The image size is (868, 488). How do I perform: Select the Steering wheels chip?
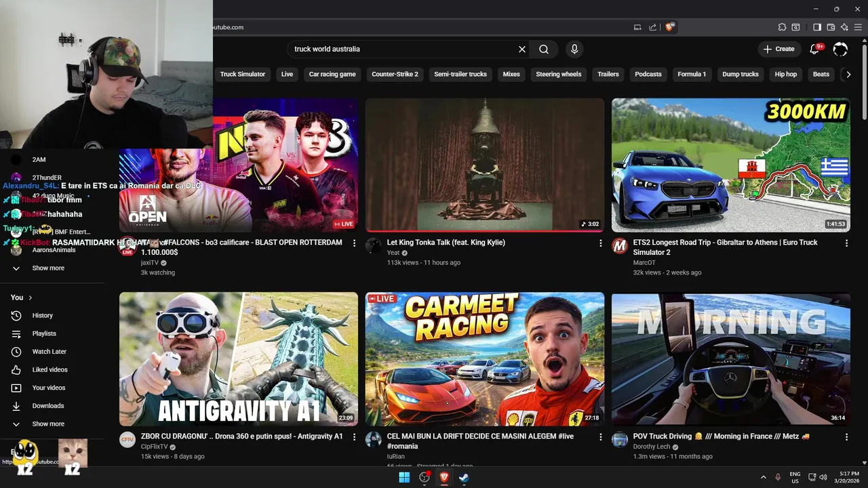pos(558,75)
